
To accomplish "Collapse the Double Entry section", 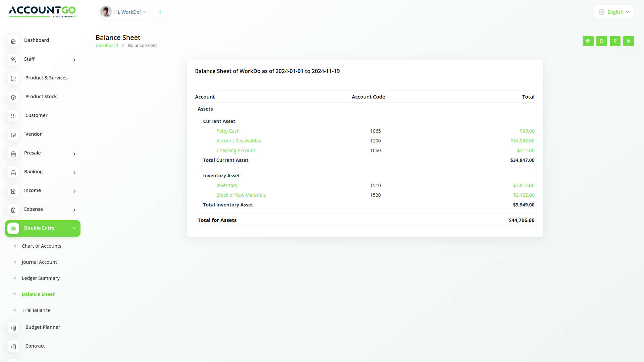I will coord(74,228).
